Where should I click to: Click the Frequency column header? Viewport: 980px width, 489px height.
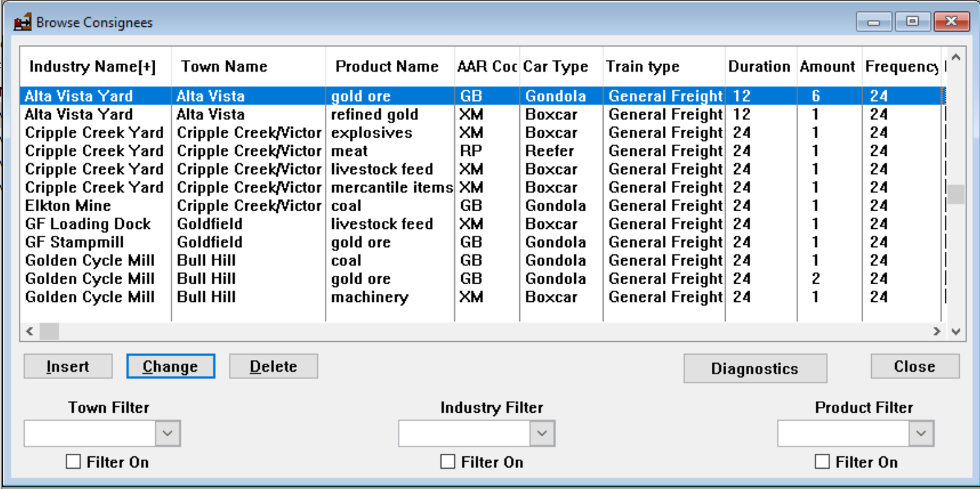click(x=903, y=67)
